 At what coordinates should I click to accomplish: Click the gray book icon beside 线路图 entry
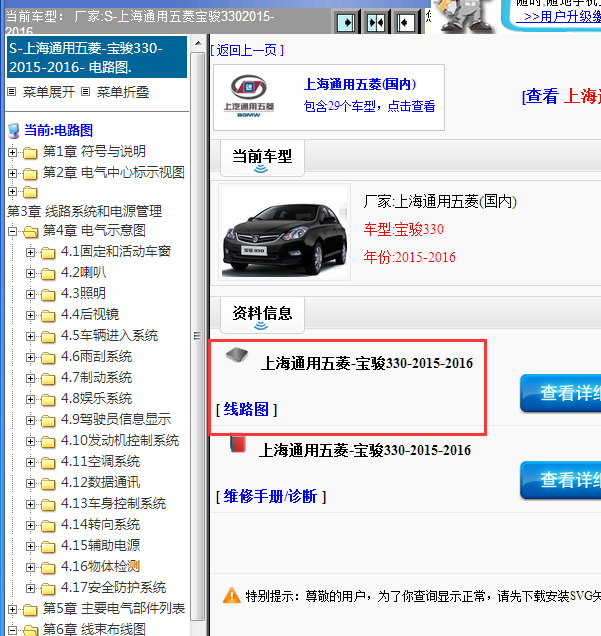click(x=237, y=355)
